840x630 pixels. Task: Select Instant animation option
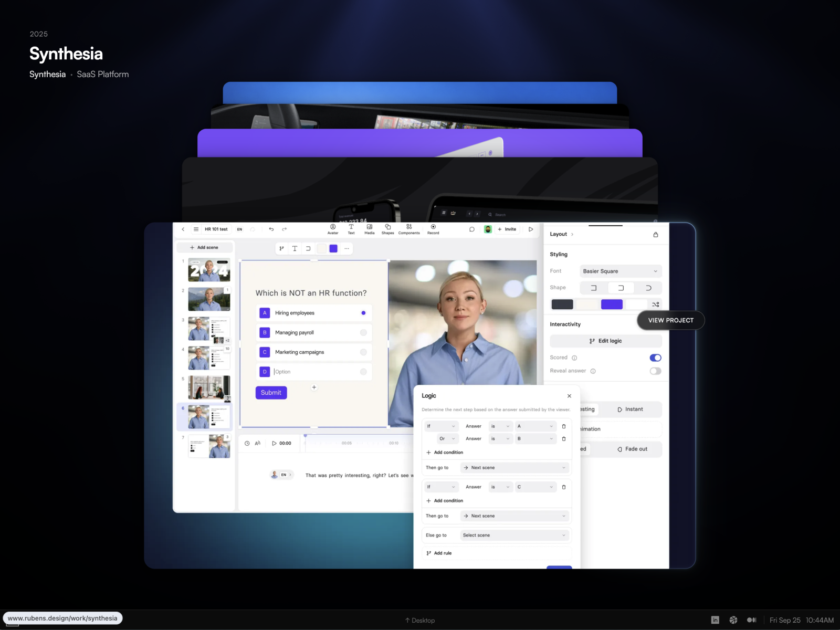pos(631,409)
